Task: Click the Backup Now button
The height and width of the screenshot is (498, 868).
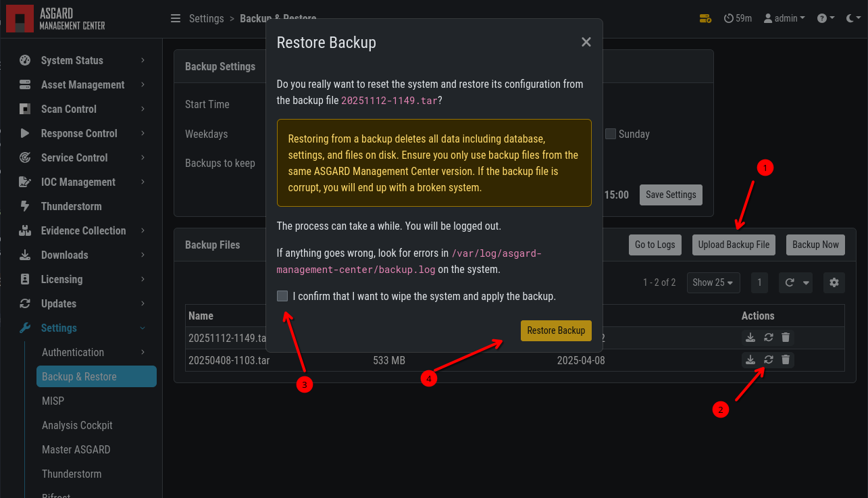Action: pyautogui.click(x=815, y=245)
